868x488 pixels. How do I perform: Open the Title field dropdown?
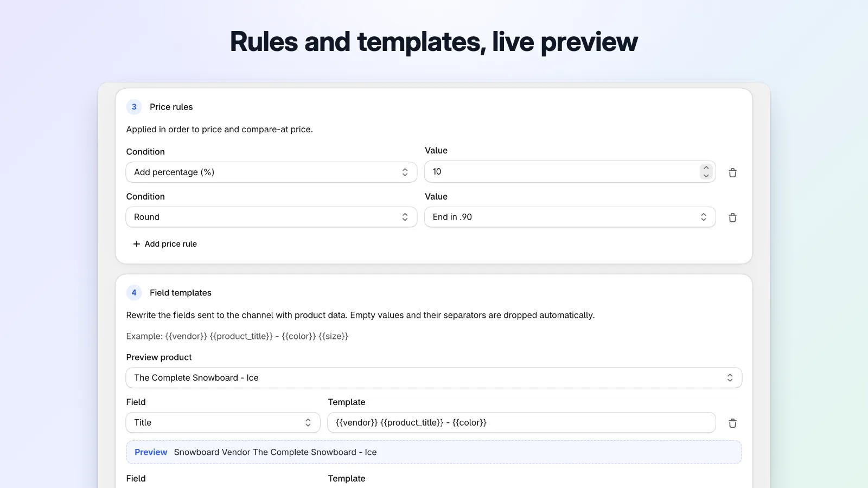click(223, 422)
